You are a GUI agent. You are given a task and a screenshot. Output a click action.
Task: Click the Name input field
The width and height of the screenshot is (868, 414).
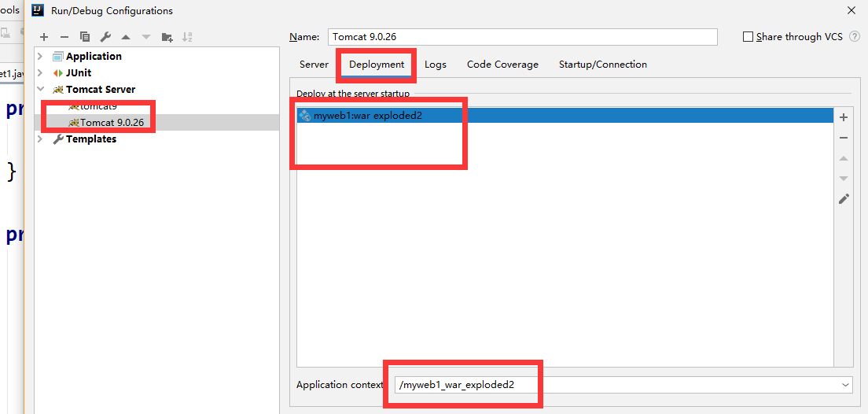[x=523, y=36]
